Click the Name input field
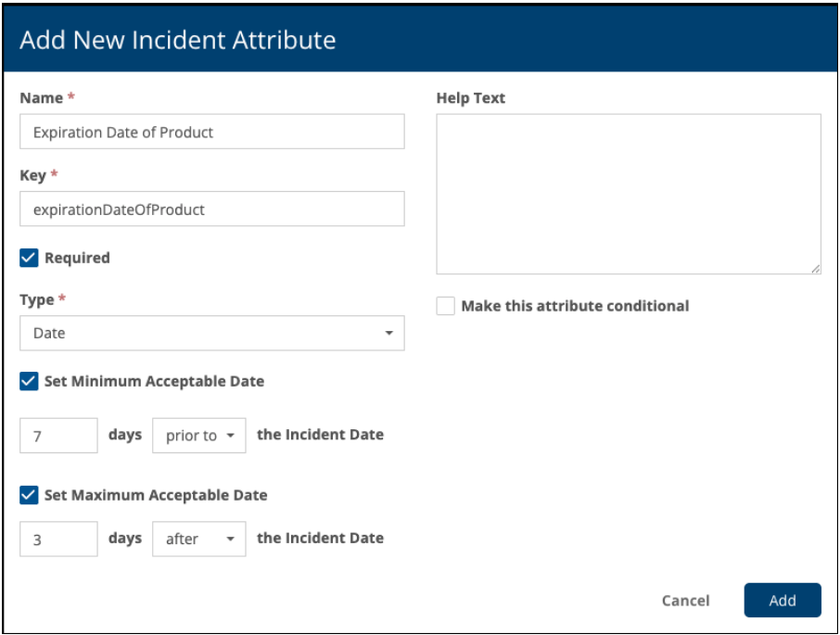840x635 pixels. 211,132
